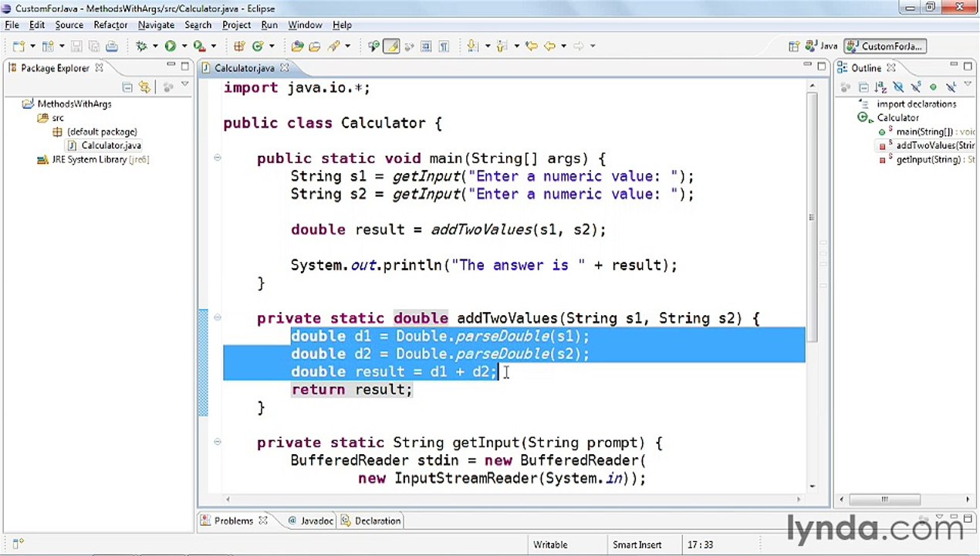
Task: Collapse the addTwoValues method fold marker
Action: [x=217, y=317]
